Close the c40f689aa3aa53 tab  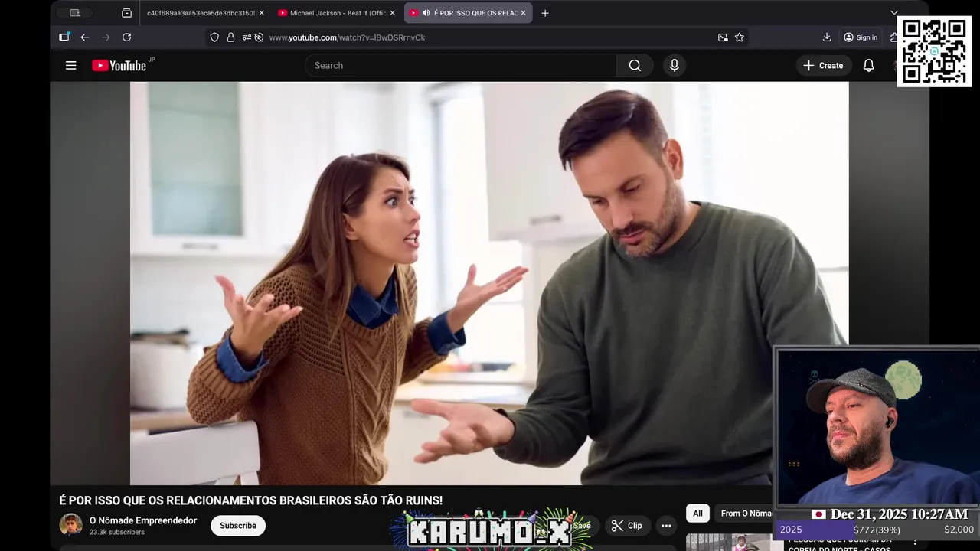pyautogui.click(x=261, y=13)
